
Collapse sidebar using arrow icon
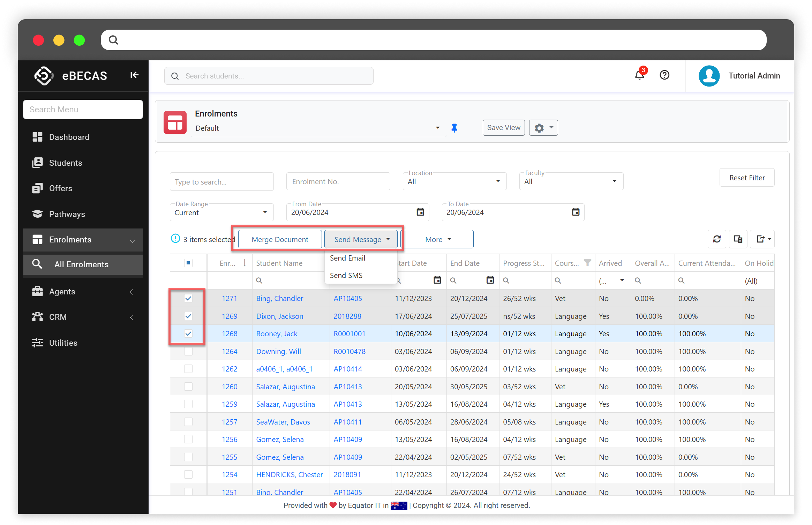(x=134, y=75)
